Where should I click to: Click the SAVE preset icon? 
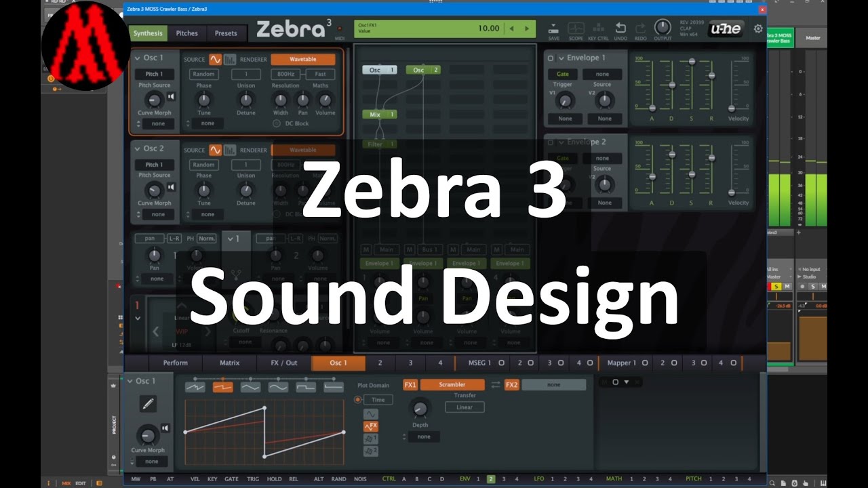pyautogui.click(x=553, y=28)
